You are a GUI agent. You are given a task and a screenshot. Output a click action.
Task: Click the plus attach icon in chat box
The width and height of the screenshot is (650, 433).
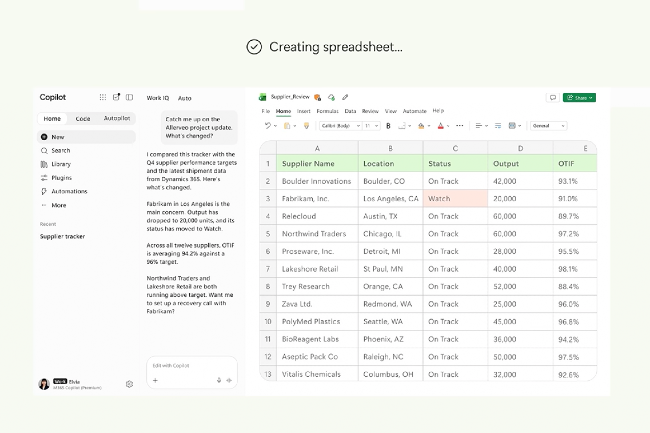155,380
